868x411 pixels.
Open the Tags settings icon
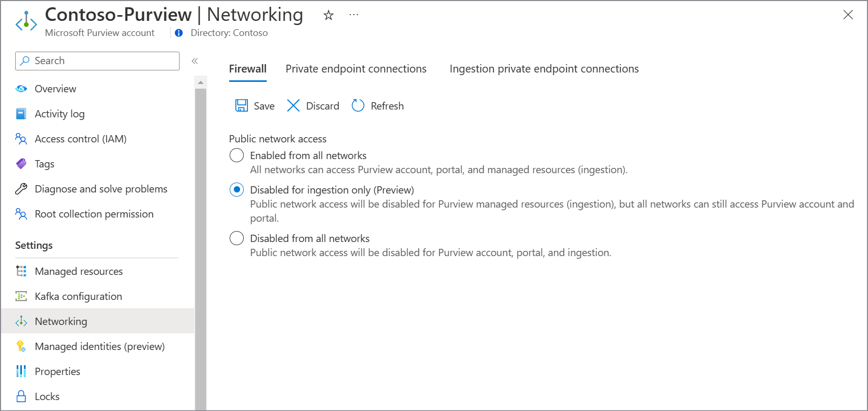pos(21,164)
